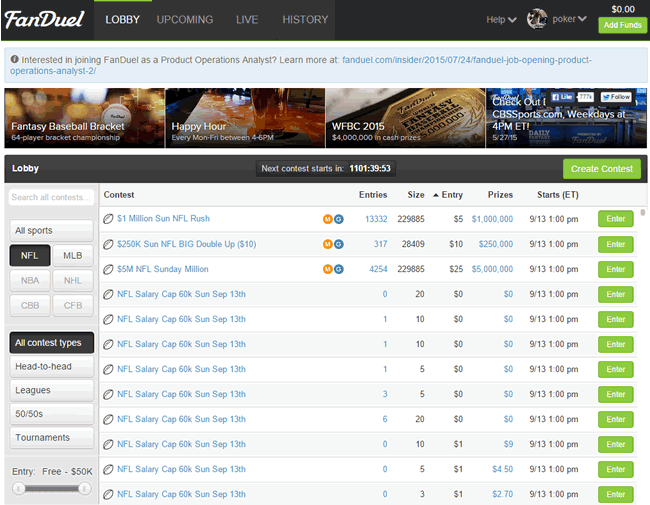View the $5,000,000 prize breakdown
Viewport: 650px width, 505px height.
click(492, 269)
